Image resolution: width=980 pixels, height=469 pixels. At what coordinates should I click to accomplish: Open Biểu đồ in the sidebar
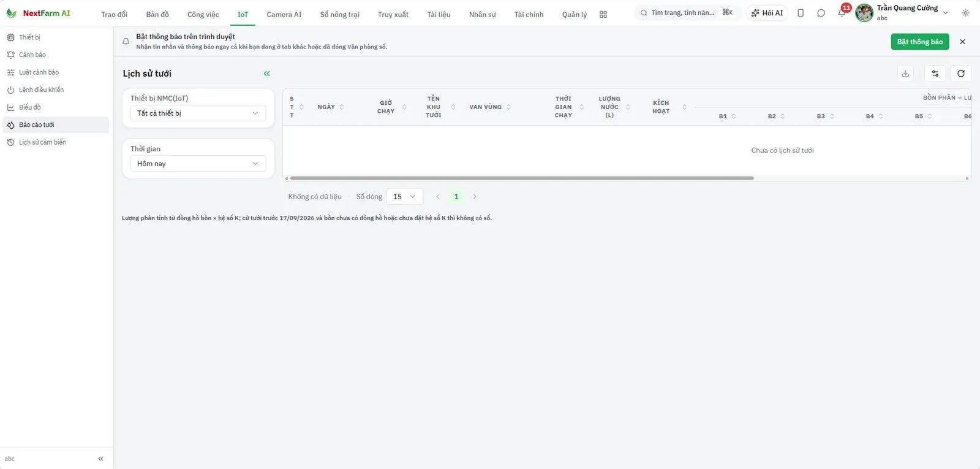56,107
